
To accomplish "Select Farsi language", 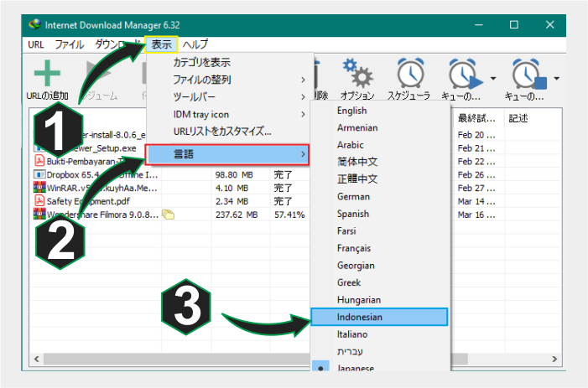I will click(x=380, y=231).
